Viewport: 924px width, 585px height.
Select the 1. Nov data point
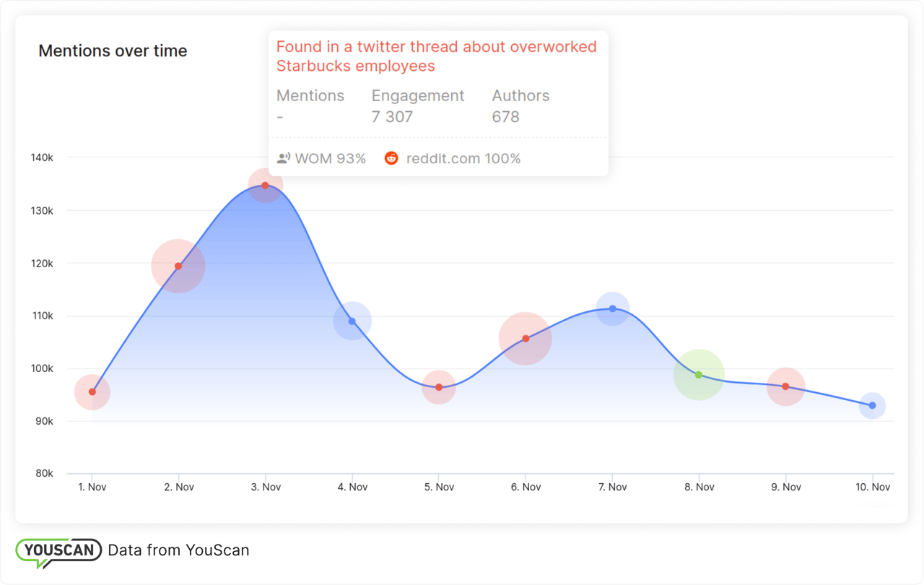[92, 392]
